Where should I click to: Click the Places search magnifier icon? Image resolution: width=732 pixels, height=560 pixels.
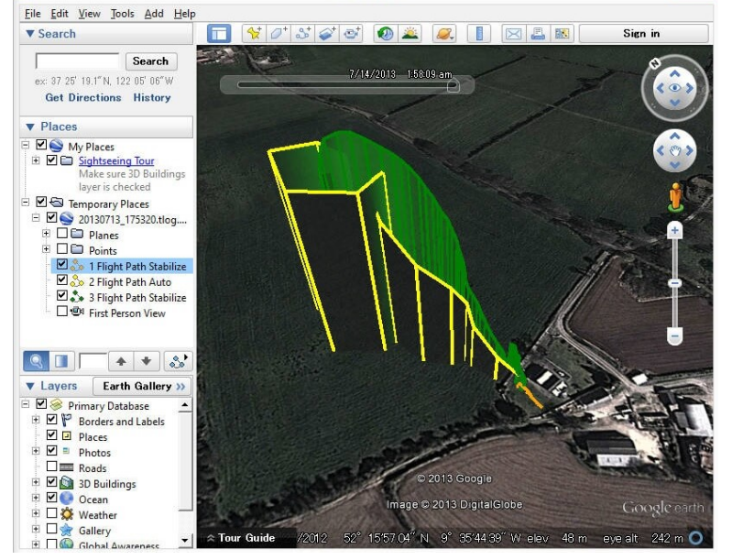36,361
